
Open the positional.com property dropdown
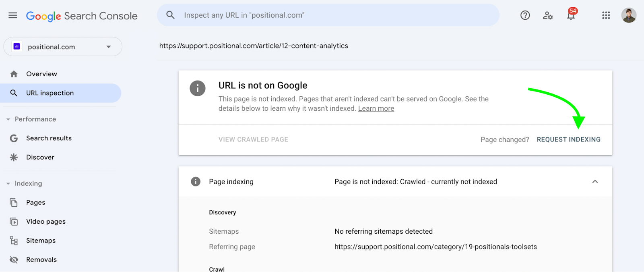(63, 47)
